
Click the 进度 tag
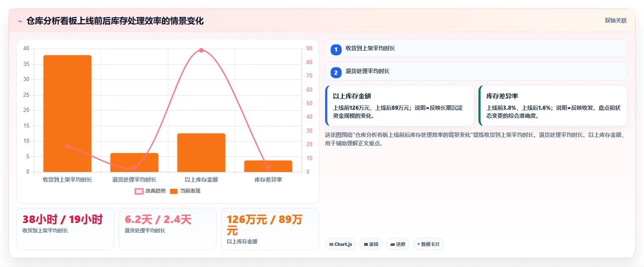point(397,244)
